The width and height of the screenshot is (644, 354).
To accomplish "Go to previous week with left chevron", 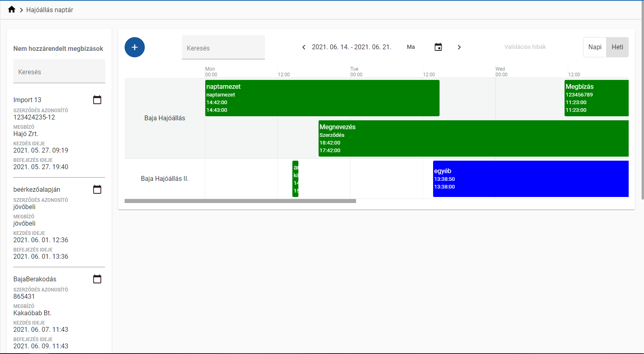I will click(304, 47).
